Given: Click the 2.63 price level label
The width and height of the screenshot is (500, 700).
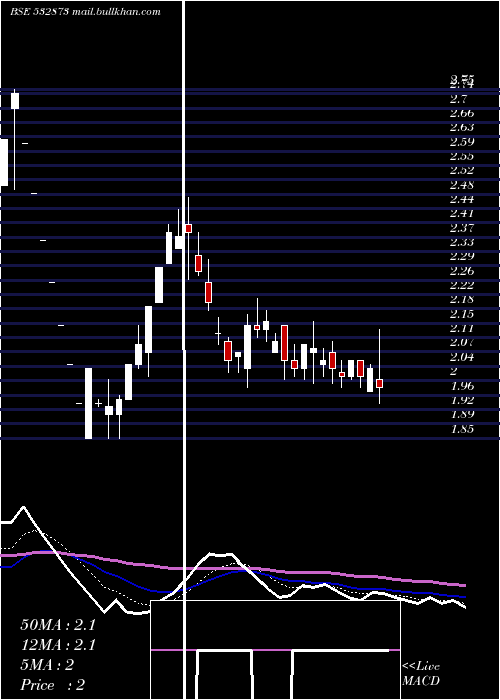Looking at the screenshot, I should tap(462, 127).
